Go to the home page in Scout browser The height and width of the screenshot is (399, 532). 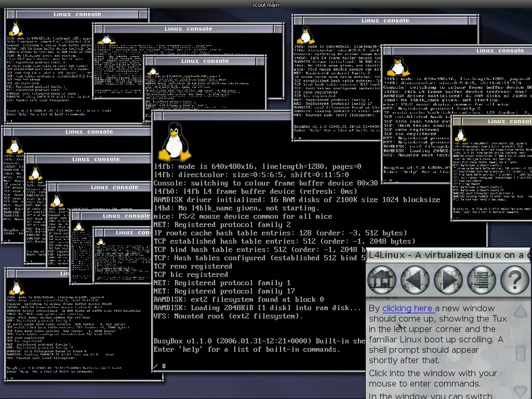pyautogui.click(x=382, y=280)
